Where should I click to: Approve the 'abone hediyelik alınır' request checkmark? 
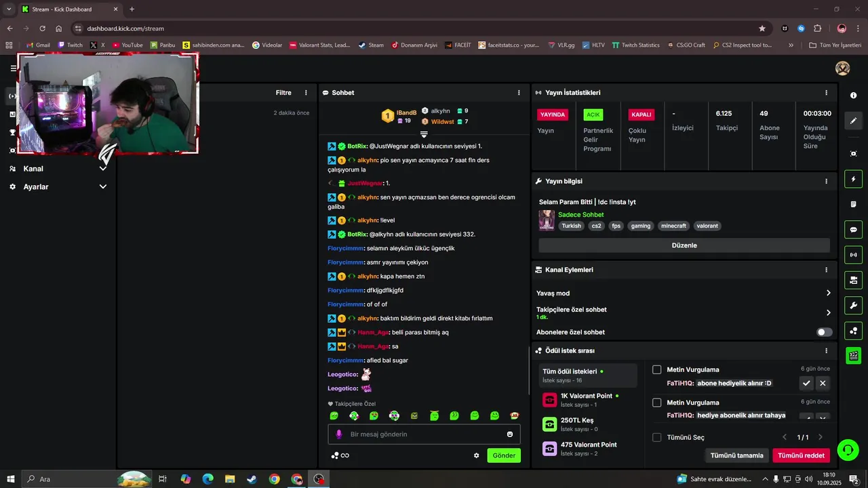806,383
